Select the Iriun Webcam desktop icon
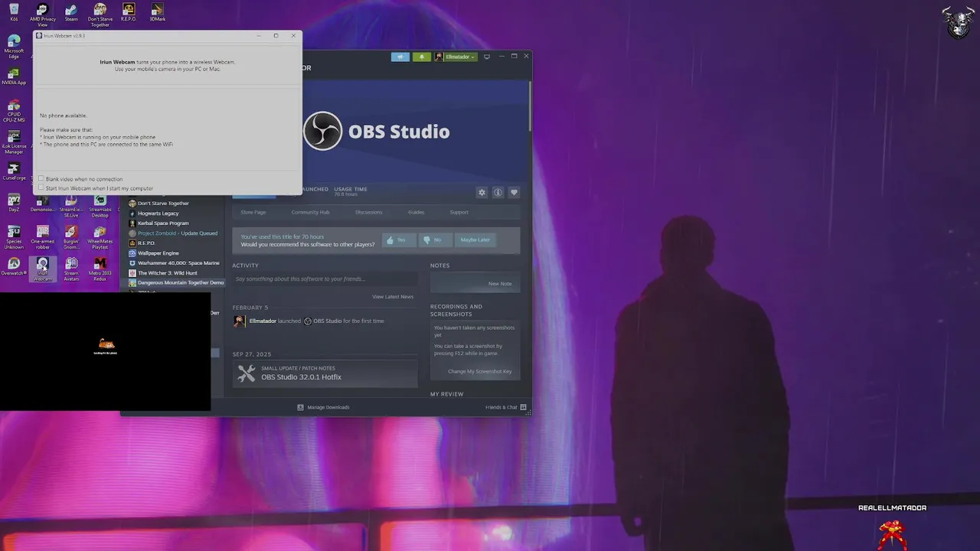980x551 pixels. tap(43, 269)
